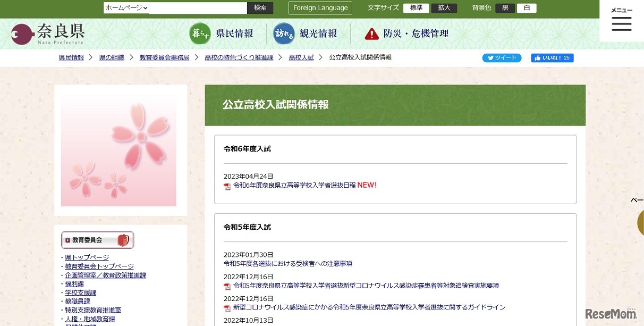Click PDF icon beside 入学者選抜ガイドライン
Screen dimensions: 644x326
[227, 308]
